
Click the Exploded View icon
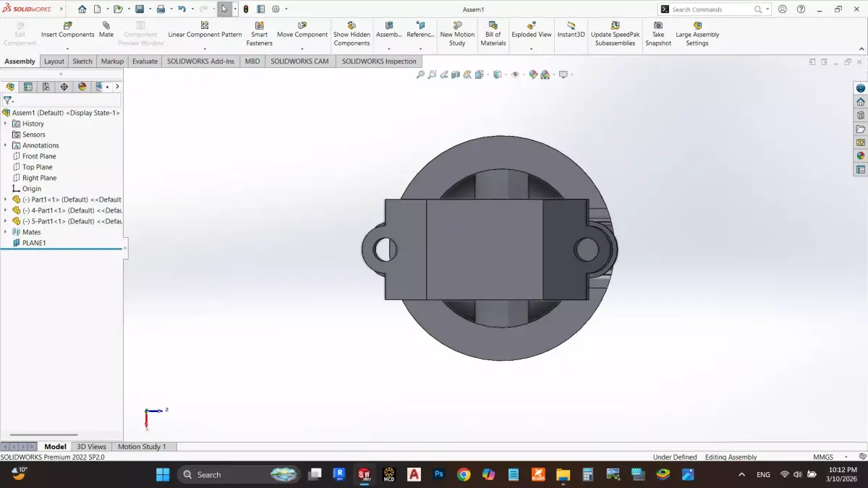click(532, 25)
